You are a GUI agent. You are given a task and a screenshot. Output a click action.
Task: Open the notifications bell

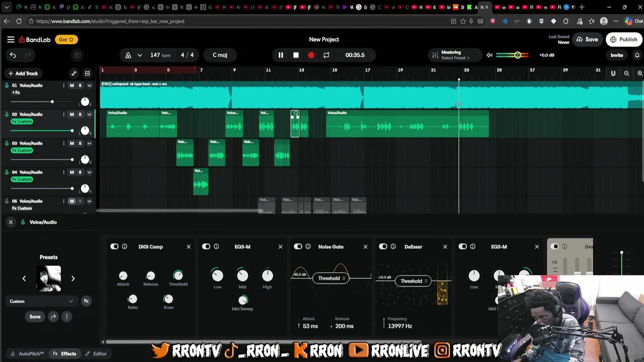pyautogui.click(x=637, y=55)
